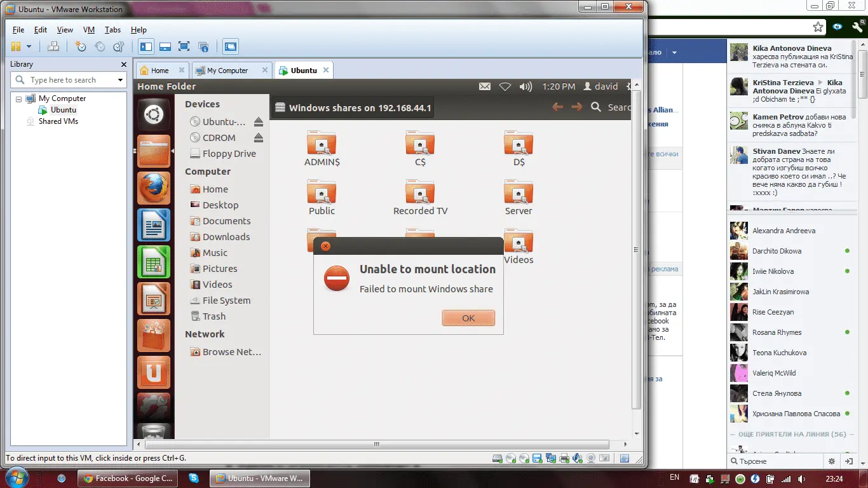The height and width of the screenshot is (488, 868).
Task: Revert the VM to its previous snapshot
Action: 100,46
